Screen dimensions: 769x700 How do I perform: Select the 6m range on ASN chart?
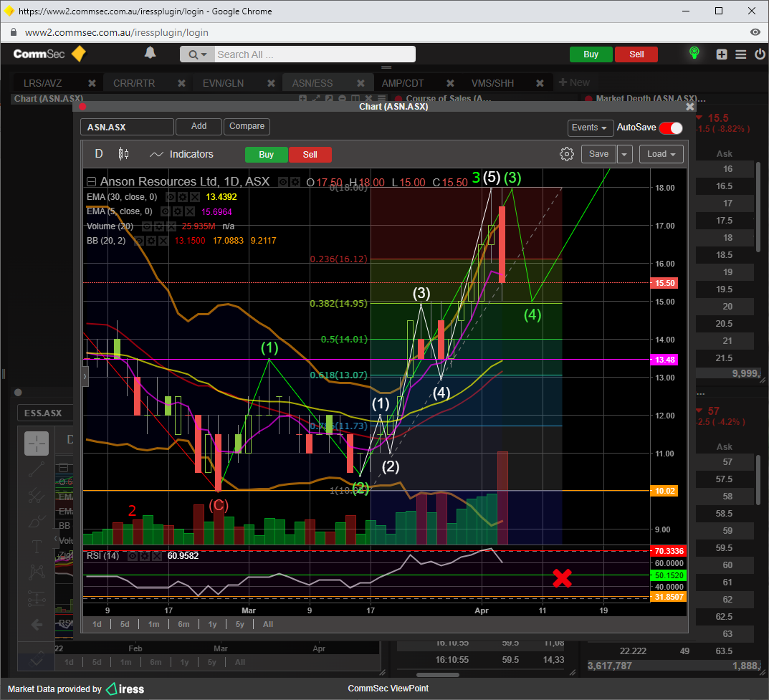click(x=183, y=625)
